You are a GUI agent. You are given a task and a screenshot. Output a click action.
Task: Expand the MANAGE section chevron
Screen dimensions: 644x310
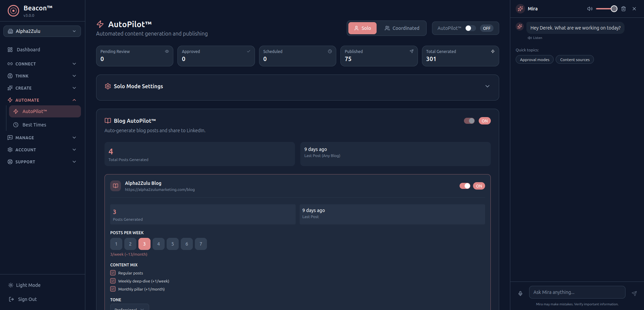click(x=74, y=138)
